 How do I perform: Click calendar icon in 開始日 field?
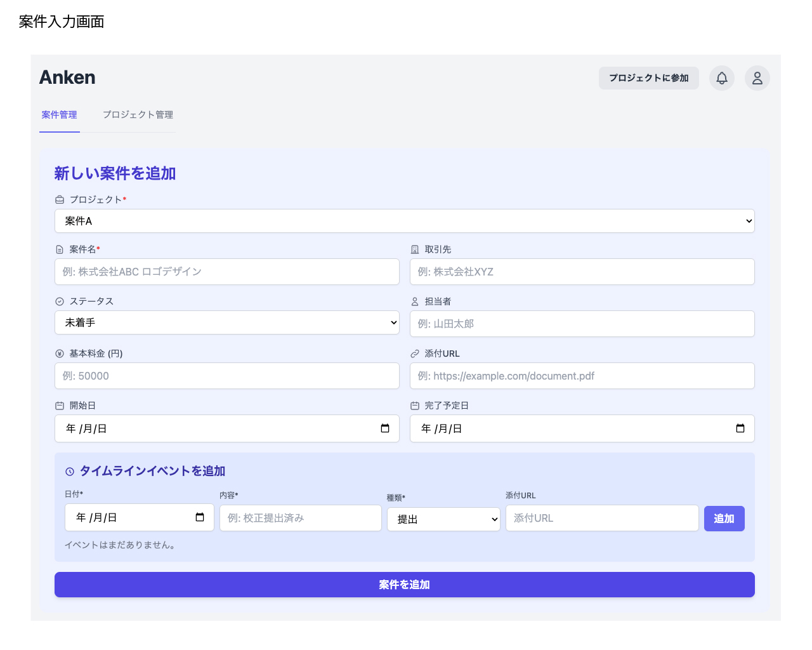point(384,428)
